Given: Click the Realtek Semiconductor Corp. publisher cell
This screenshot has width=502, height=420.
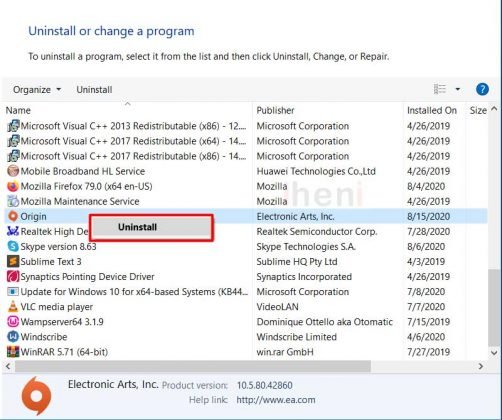Looking at the screenshot, I should click(x=317, y=232).
